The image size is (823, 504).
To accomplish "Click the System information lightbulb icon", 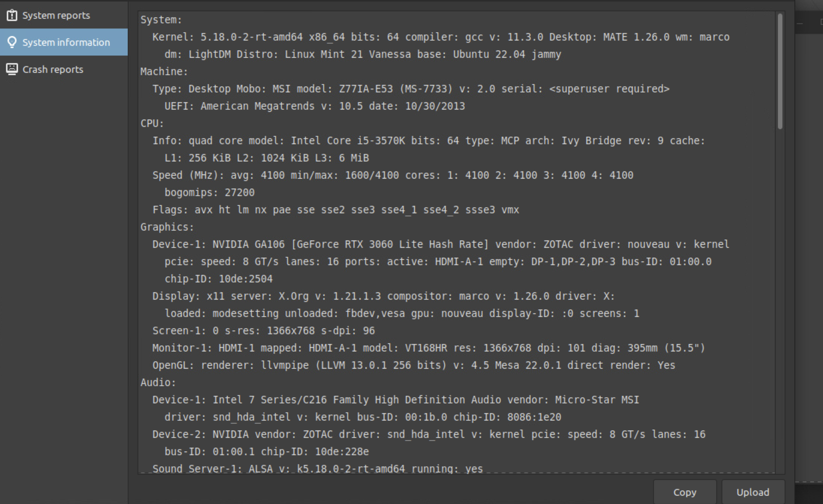I will point(12,42).
